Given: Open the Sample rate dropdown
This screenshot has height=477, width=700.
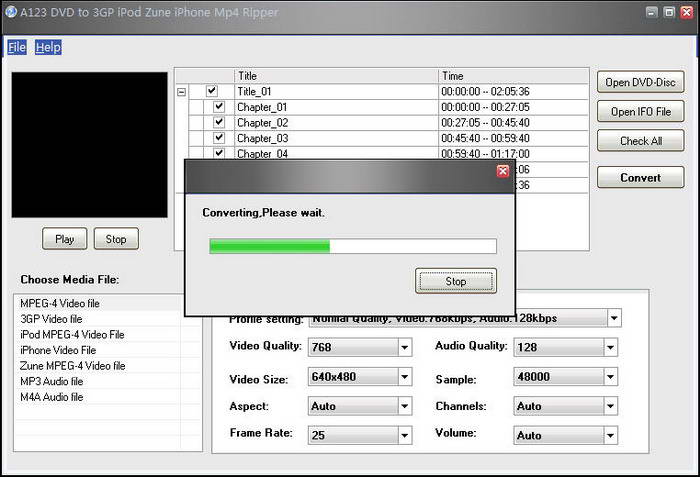Looking at the screenshot, I should 610,377.
